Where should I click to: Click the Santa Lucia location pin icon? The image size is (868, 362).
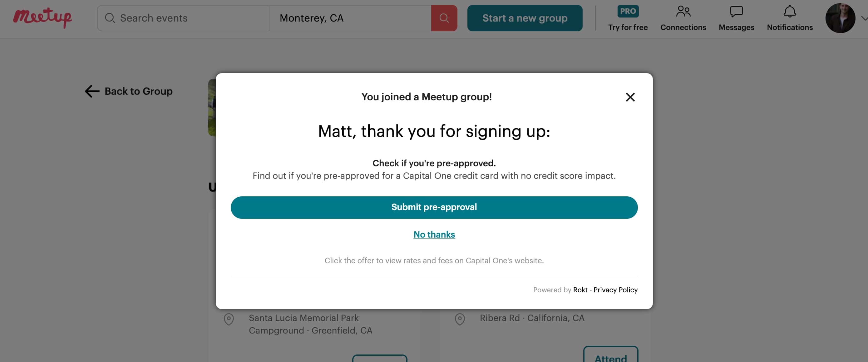[x=229, y=319]
